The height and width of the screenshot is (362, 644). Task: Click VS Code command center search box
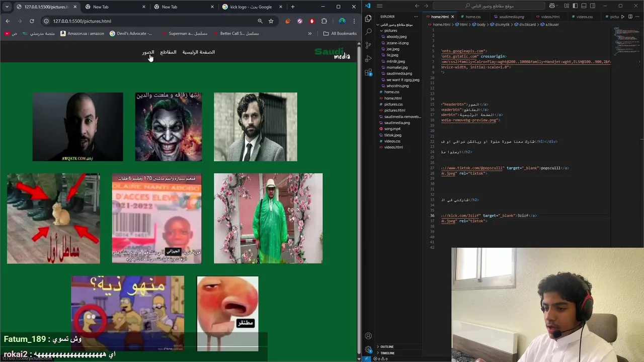tap(489, 6)
